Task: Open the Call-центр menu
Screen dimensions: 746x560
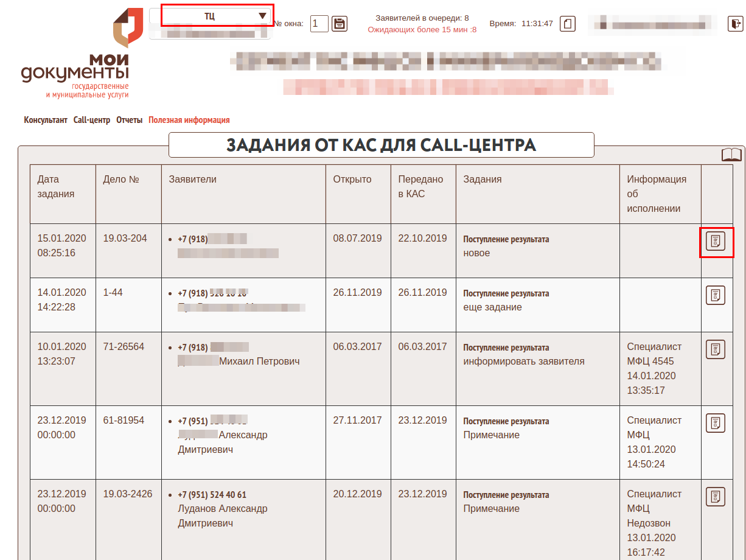Action: tap(92, 121)
